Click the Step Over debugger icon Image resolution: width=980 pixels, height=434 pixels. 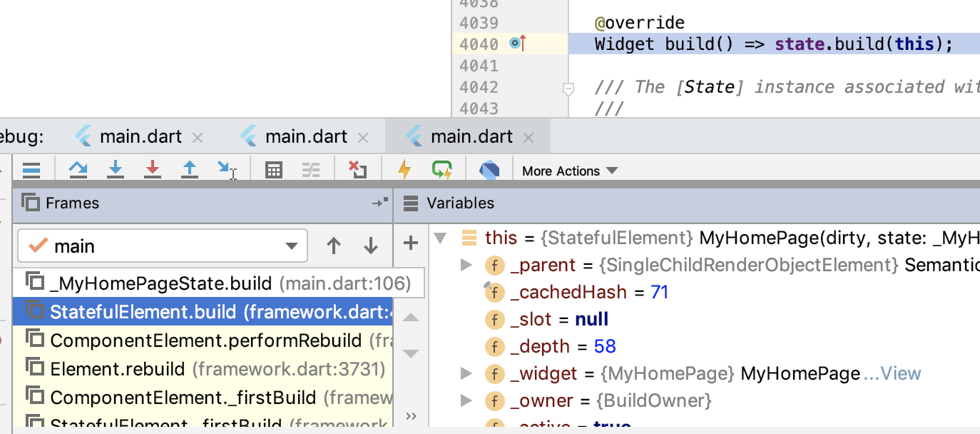pos(78,170)
